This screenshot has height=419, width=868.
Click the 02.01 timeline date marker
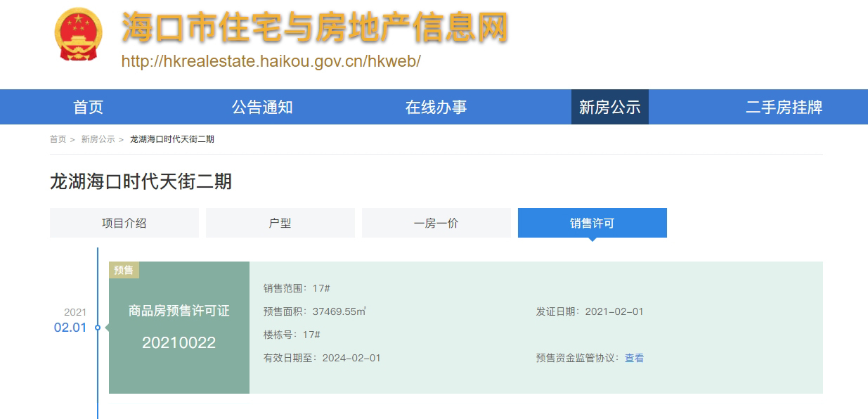(70, 328)
